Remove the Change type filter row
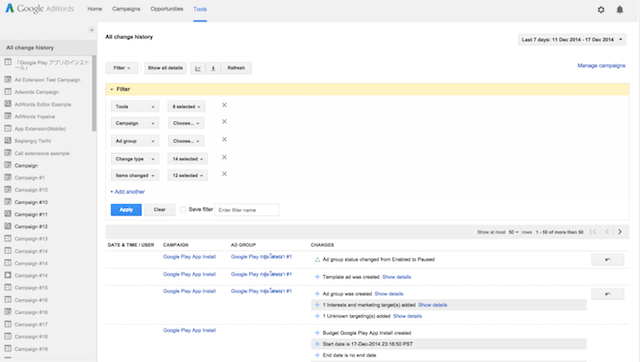This screenshot has height=362, width=640. pyautogui.click(x=224, y=158)
